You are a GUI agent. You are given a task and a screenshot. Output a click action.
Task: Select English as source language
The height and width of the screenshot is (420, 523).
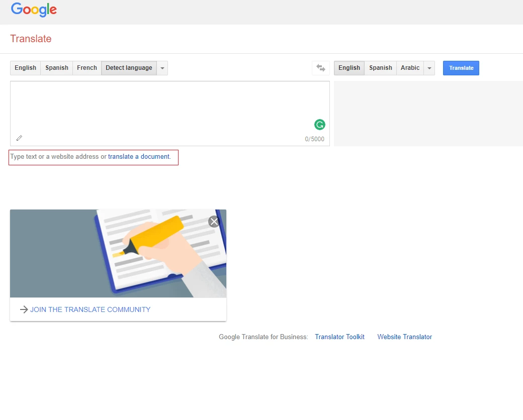click(25, 68)
